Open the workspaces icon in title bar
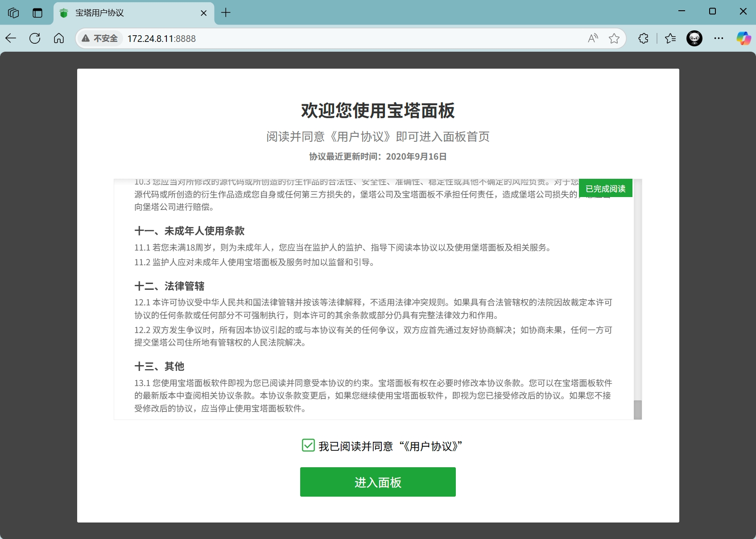Screen dimensions: 756x539 click(x=13, y=12)
